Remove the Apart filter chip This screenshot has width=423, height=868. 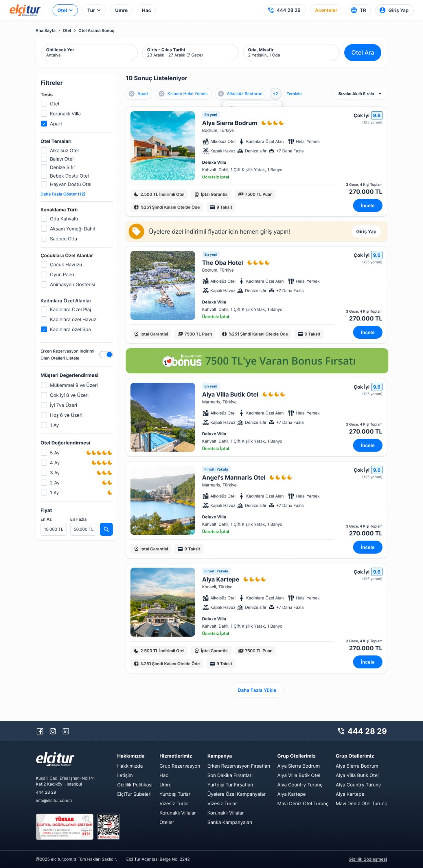coord(132,94)
